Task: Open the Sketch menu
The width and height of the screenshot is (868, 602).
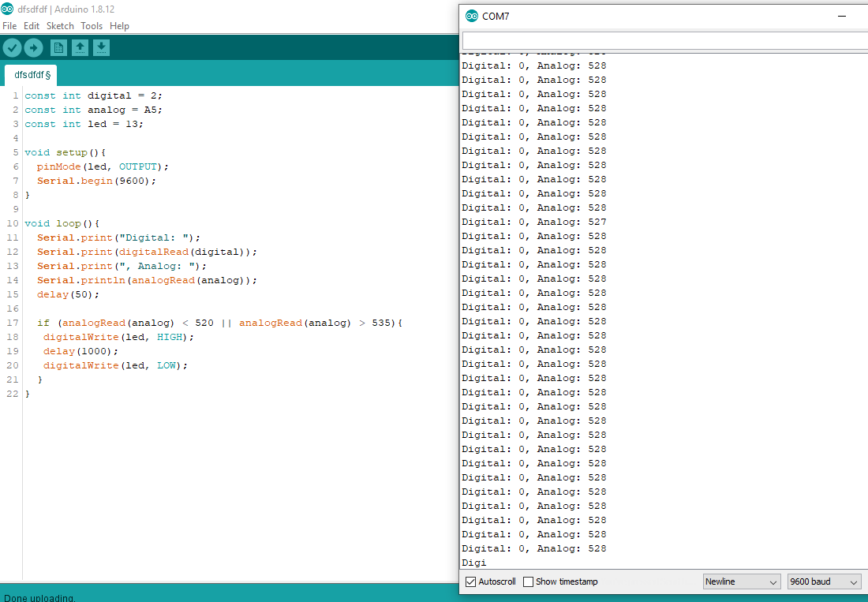Action: pos(60,26)
